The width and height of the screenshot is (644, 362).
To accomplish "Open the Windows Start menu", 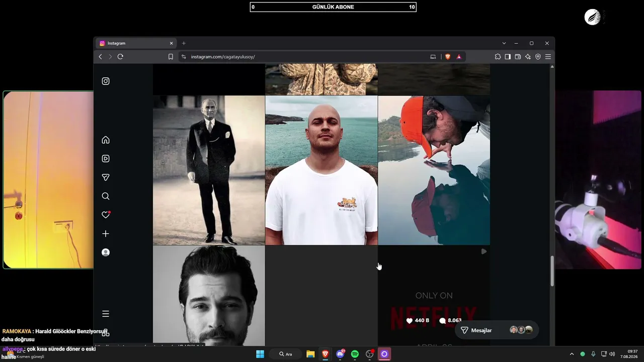I will 260,354.
